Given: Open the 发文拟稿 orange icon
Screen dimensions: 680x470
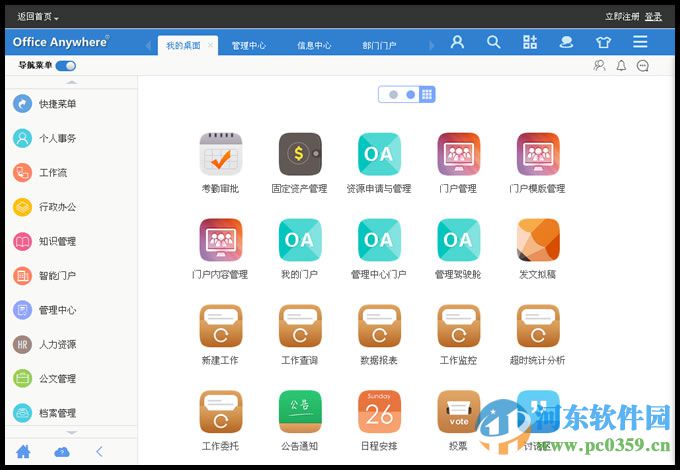Looking at the screenshot, I should pyautogui.click(x=538, y=240).
